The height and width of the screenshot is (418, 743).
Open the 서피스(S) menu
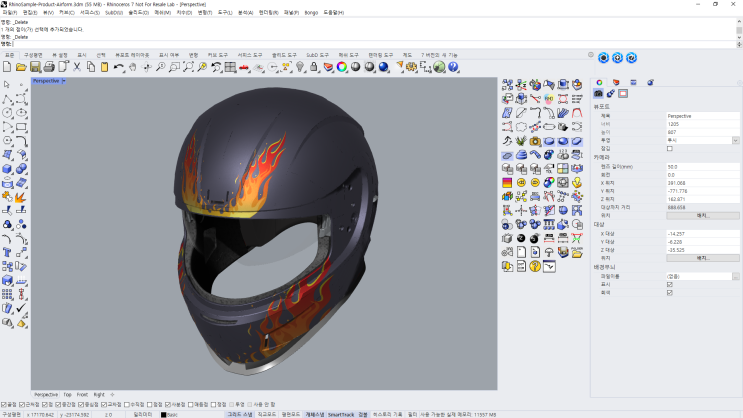pyautogui.click(x=90, y=13)
